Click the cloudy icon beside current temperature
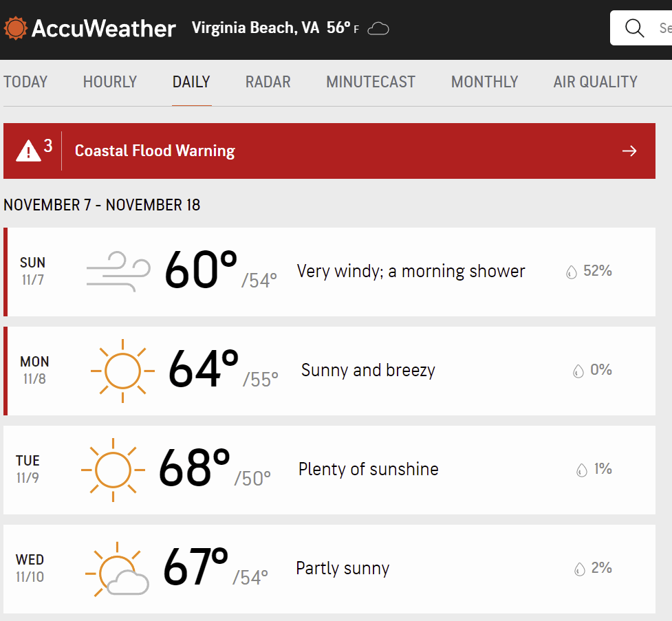This screenshot has height=621, width=672. coord(378,29)
